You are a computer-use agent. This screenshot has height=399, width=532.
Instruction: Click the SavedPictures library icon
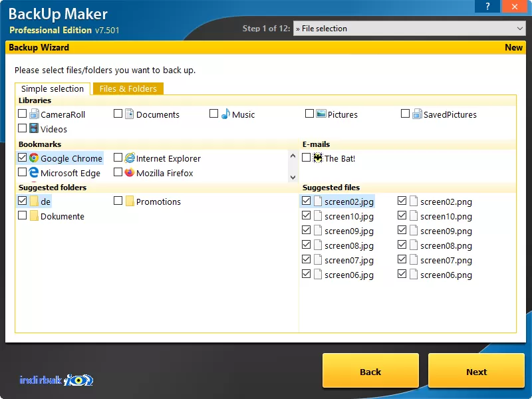pos(417,114)
